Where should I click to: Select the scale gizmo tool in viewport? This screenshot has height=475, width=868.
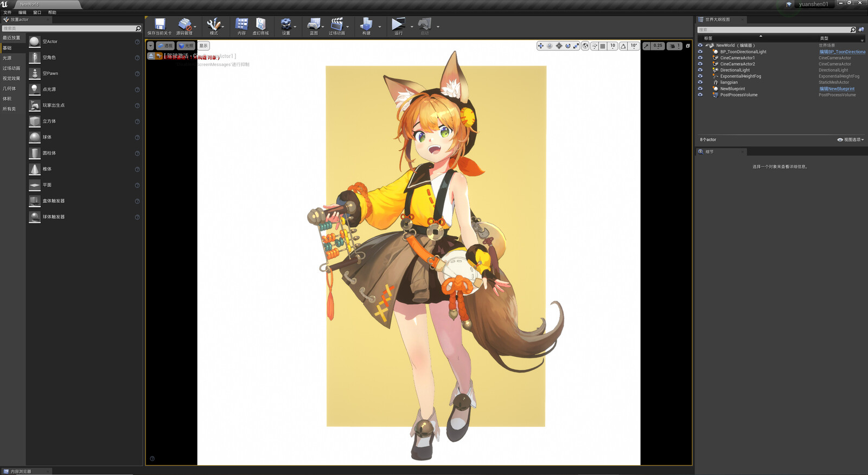pos(576,46)
